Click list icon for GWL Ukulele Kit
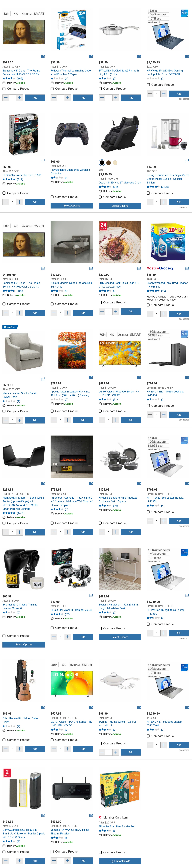This screenshot has height=868, width=192. [x=43, y=707]
